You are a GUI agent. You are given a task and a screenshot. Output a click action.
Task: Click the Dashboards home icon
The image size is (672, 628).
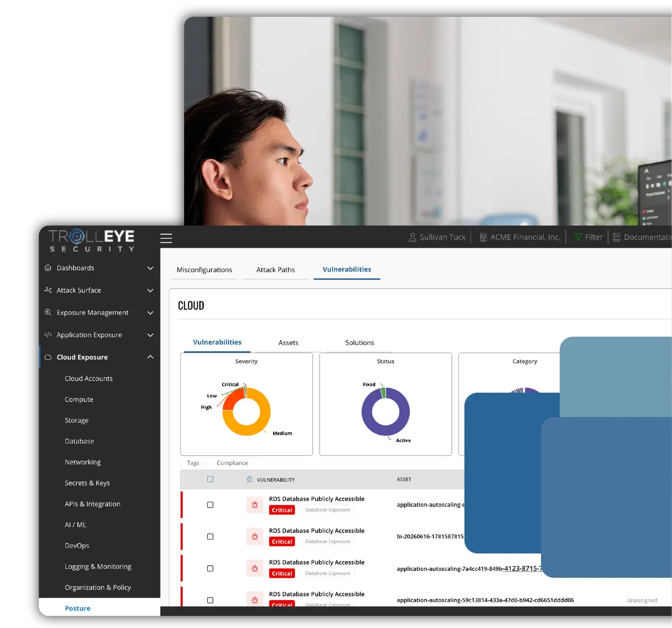(48, 268)
